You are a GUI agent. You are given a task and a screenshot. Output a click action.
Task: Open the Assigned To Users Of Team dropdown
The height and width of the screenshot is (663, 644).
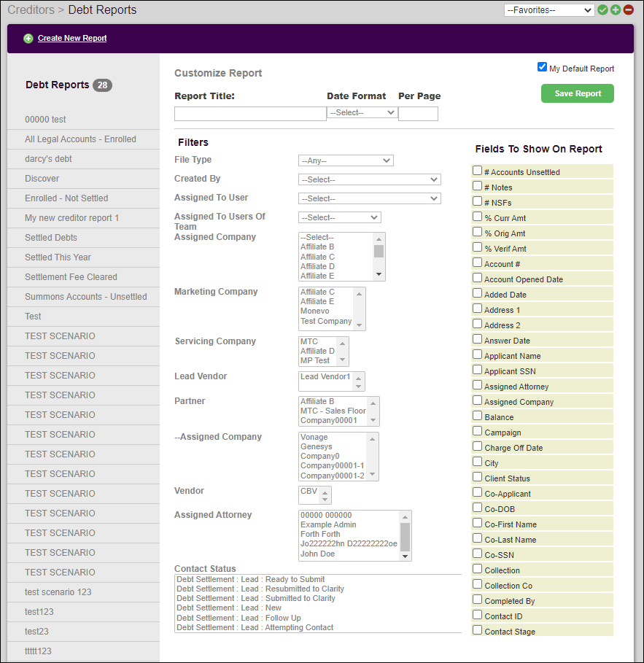339,217
